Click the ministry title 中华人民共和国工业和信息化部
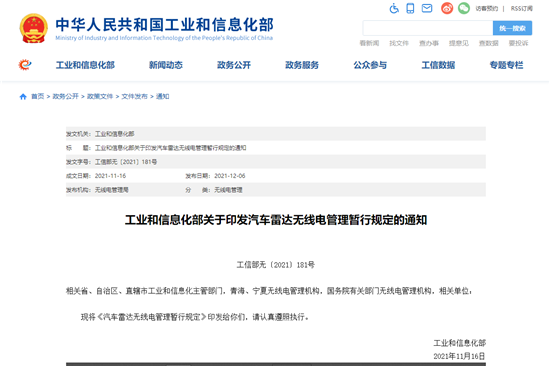550x366 pixels. pyautogui.click(x=165, y=25)
